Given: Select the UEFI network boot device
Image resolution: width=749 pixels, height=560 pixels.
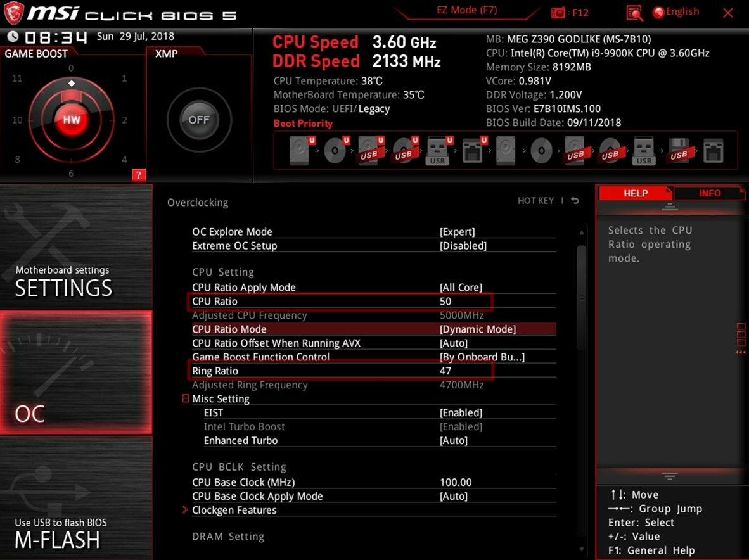Looking at the screenshot, I should tap(474, 150).
